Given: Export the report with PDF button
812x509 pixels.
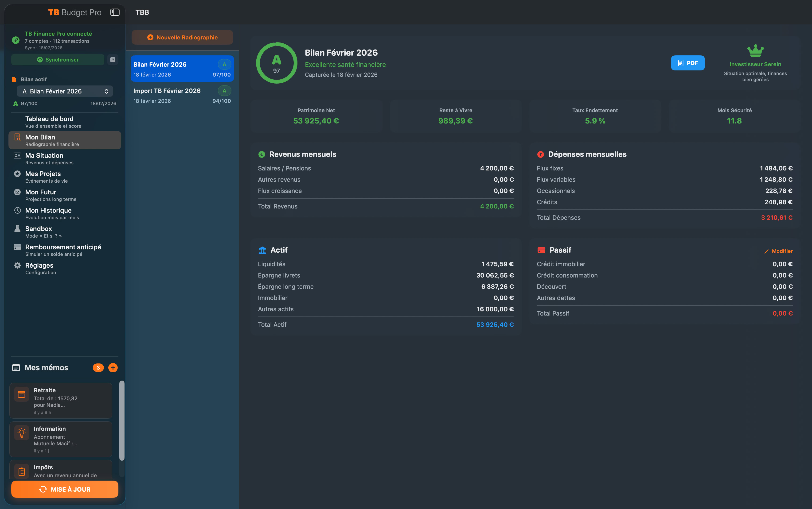Looking at the screenshot, I should 687,63.
